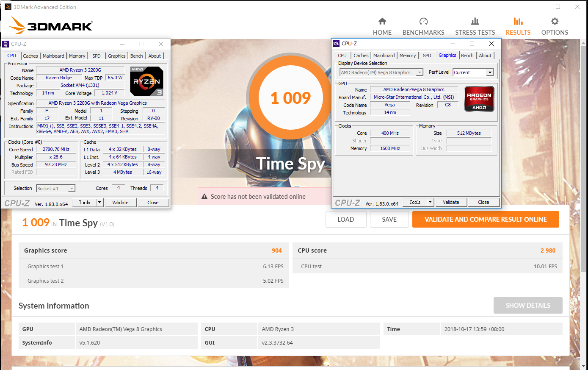Click Graphics test 1 row
588x370 pixels.
tap(154, 266)
